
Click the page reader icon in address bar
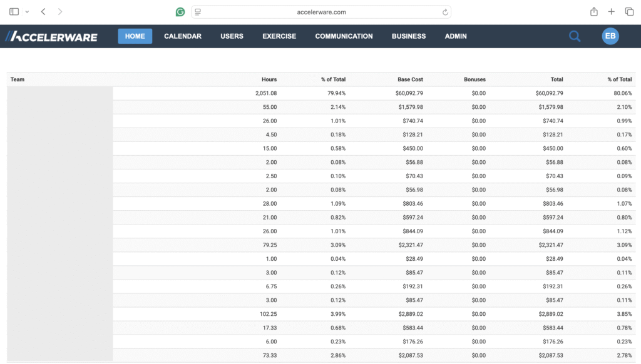point(198,12)
